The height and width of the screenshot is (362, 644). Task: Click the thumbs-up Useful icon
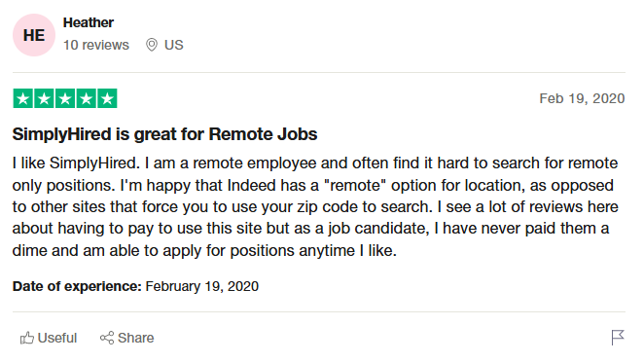[26, 339]
